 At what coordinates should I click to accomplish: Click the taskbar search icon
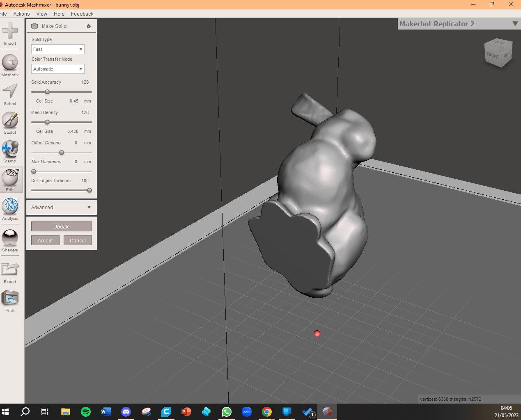25,412
